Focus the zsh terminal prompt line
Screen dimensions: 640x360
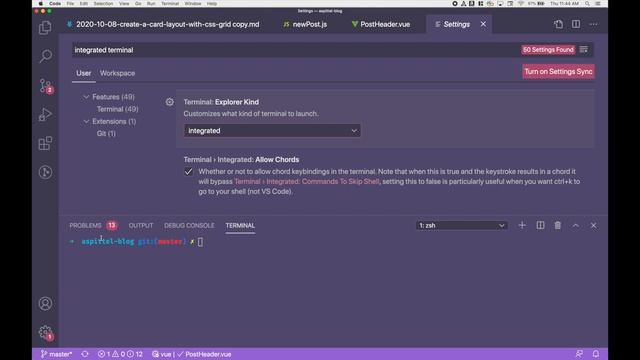pos(136,242)
